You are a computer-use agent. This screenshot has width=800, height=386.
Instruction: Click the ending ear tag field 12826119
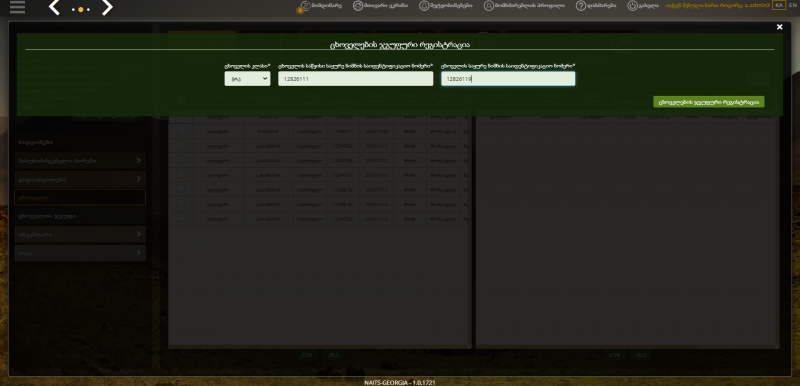click(x=508, y=79)
